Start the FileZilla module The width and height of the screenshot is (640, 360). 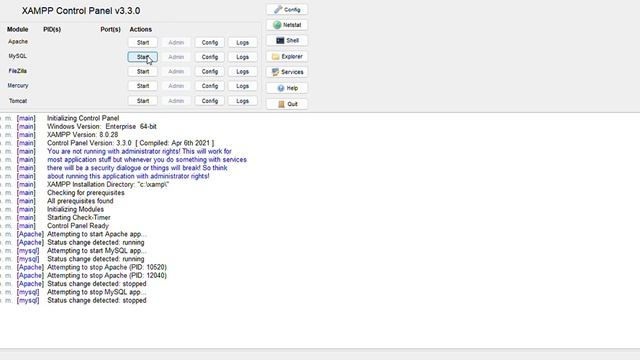[x=142, y=71]
